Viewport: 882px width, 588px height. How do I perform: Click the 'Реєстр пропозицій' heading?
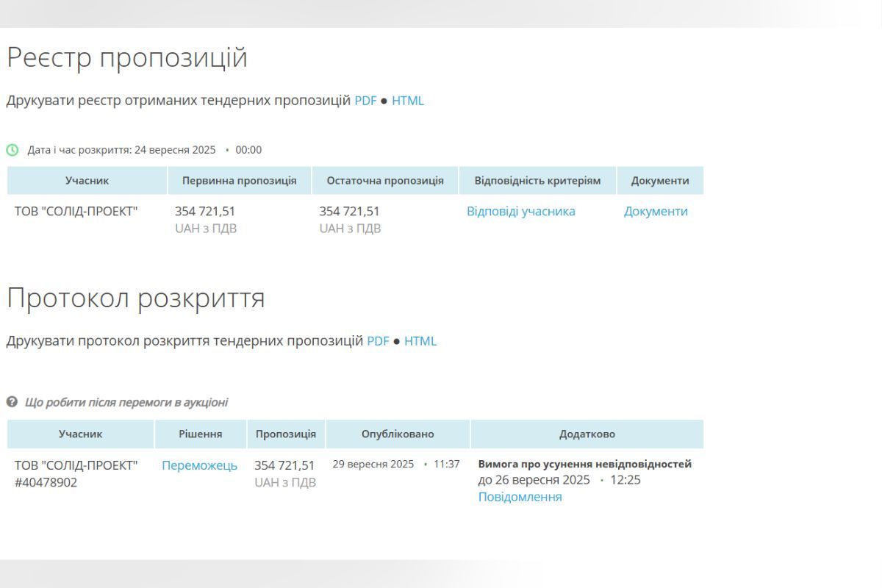(x=127, y=58)
